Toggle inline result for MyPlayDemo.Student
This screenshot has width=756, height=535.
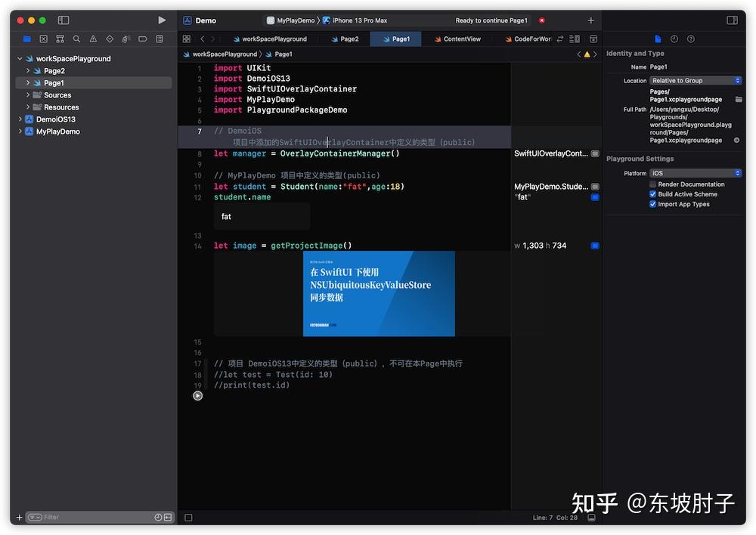point(596,187)
